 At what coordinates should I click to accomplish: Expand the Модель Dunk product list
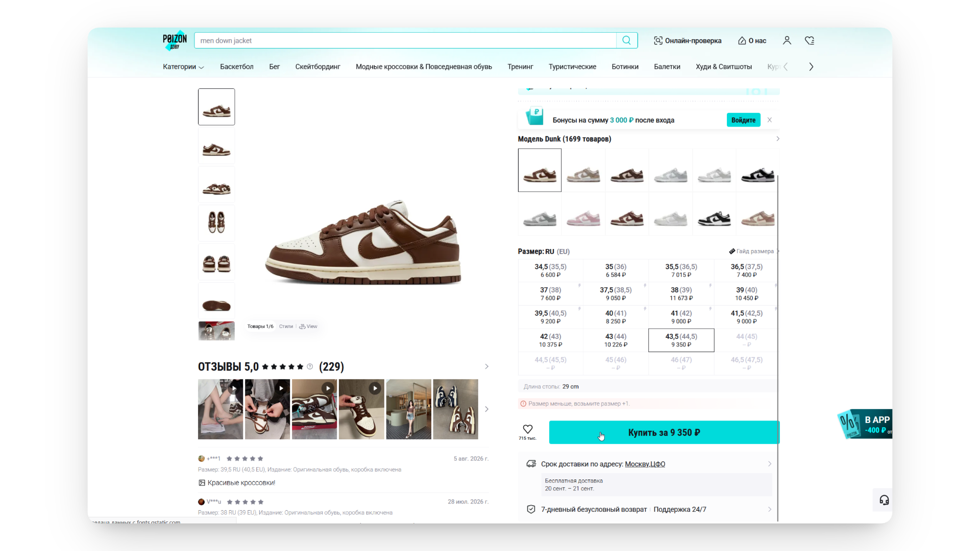777,139
